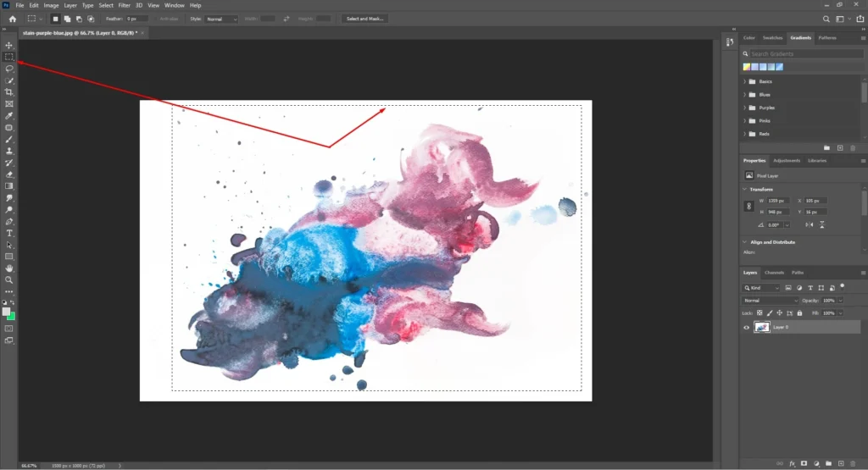The width and height of the screenshot is (868, 470).
Task: Select the Frame tool
Action: tap(8, 104)
